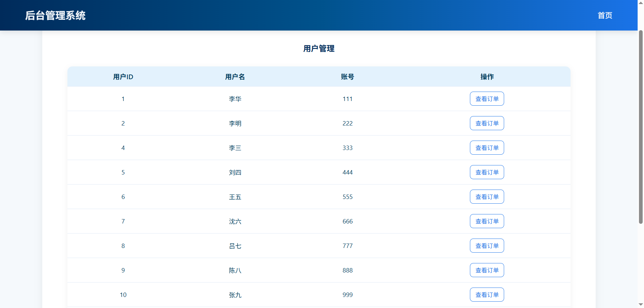The height and width of the screenshot is (308, 644).
Task: Click user ID 5 in 刘四's row
Action: (x=123, y=172)
